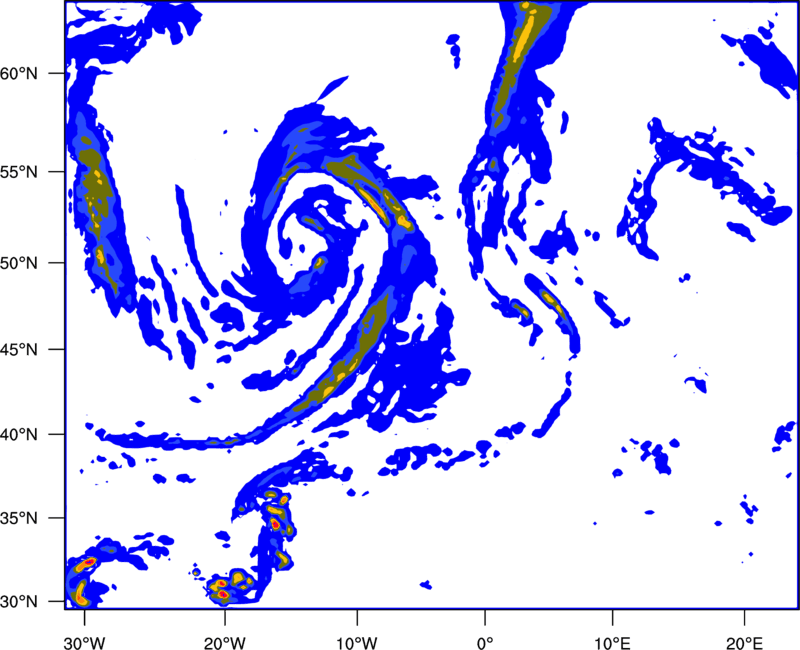
Task: Click the 0° longitude label
Action: 485,643
